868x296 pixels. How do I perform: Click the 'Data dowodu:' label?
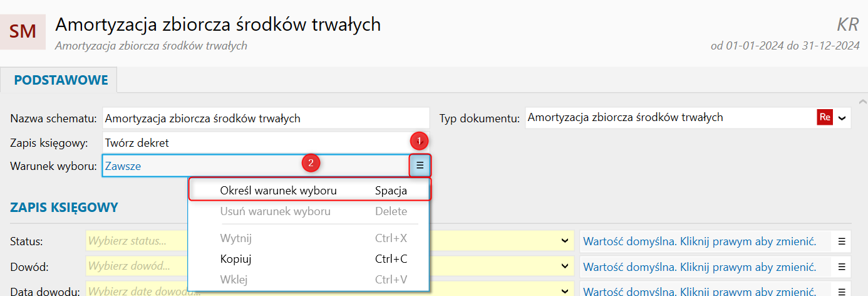(43, 292)
